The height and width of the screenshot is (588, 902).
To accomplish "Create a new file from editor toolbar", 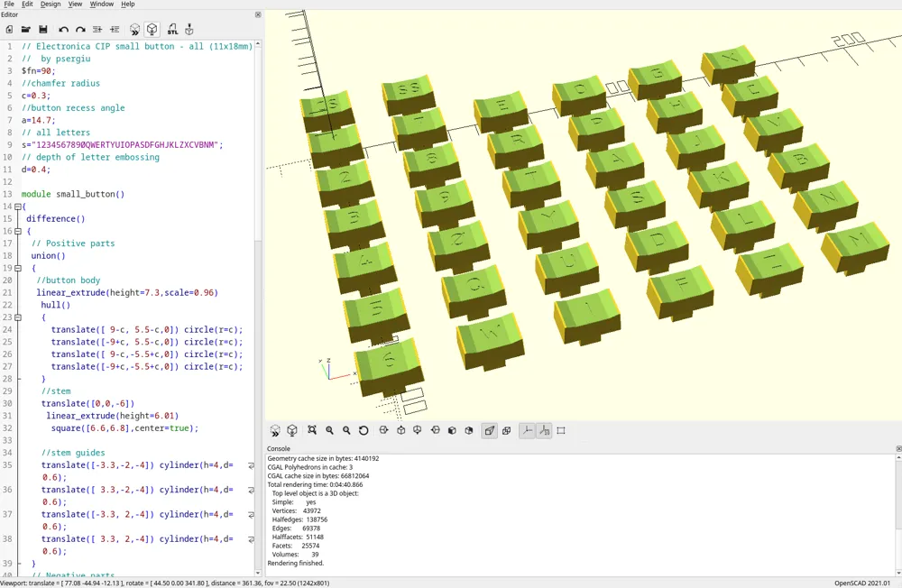I will pos(9,30).
